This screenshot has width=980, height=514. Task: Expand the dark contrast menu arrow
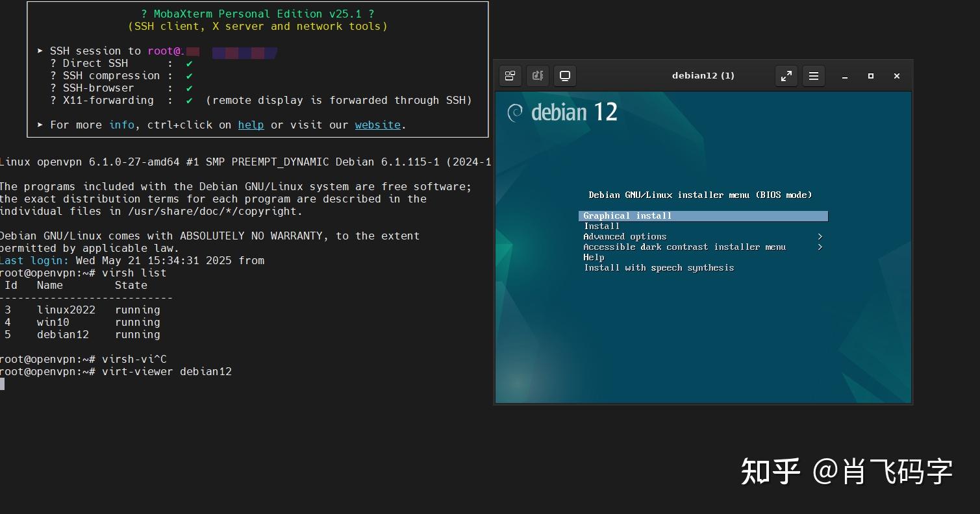click(x=820, y=247)
